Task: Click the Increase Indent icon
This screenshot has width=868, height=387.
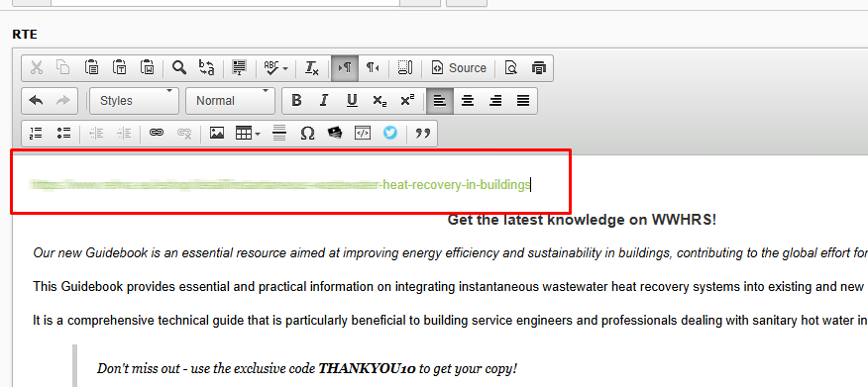Action: tap(124, 134)
